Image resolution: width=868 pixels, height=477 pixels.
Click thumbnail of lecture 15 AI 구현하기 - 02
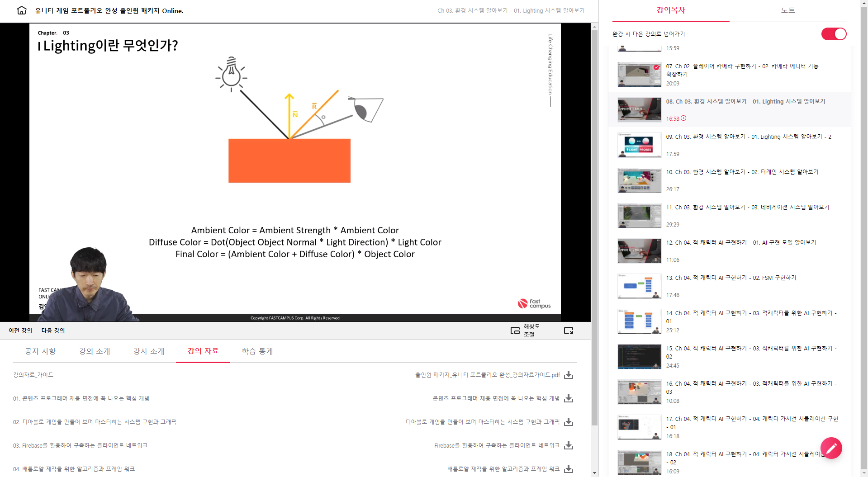pyautogui.click(x=639, y=357)
